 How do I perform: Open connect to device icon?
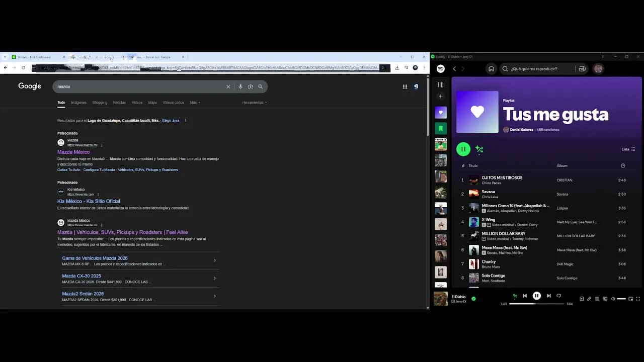pos(605,299)
